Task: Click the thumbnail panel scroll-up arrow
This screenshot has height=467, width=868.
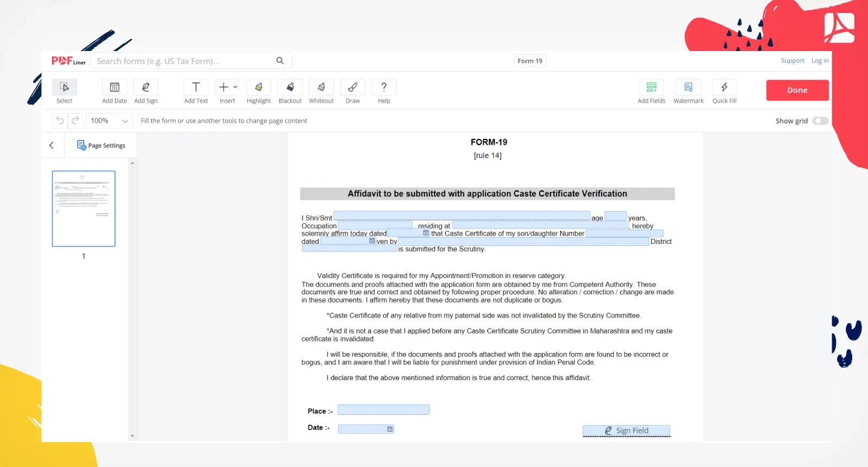Action: [x=132, y=163]
